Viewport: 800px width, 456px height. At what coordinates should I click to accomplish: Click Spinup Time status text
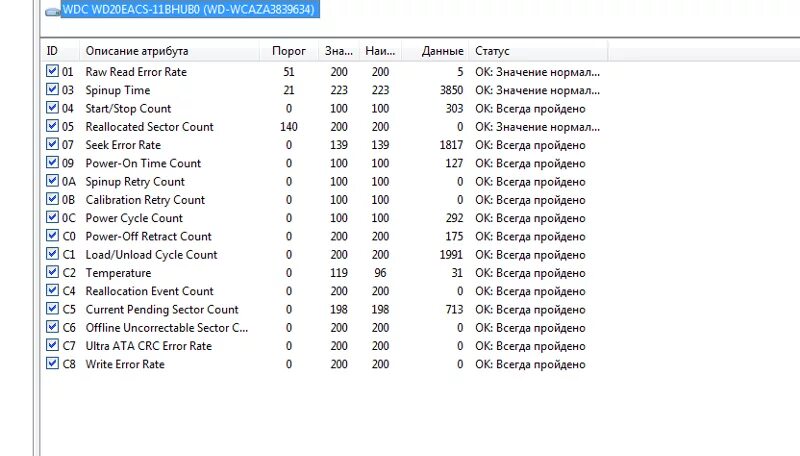[537, 90]
